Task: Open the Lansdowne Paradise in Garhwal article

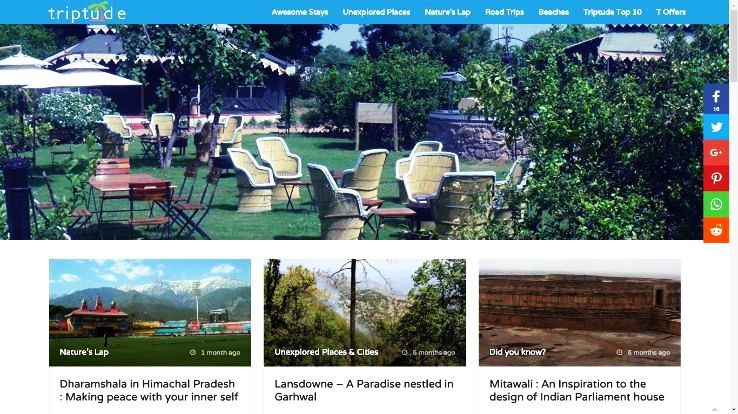Action: [364, 390]
